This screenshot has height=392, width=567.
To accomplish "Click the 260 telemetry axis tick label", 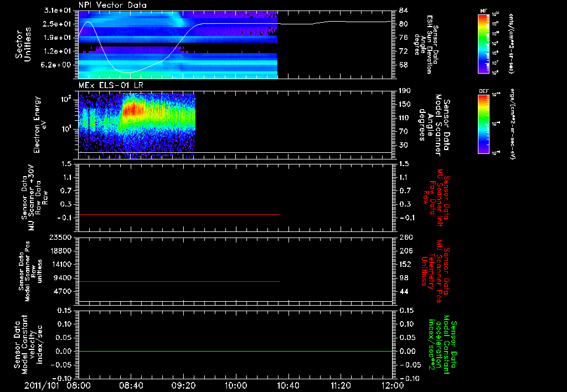I will pos(406,237).
